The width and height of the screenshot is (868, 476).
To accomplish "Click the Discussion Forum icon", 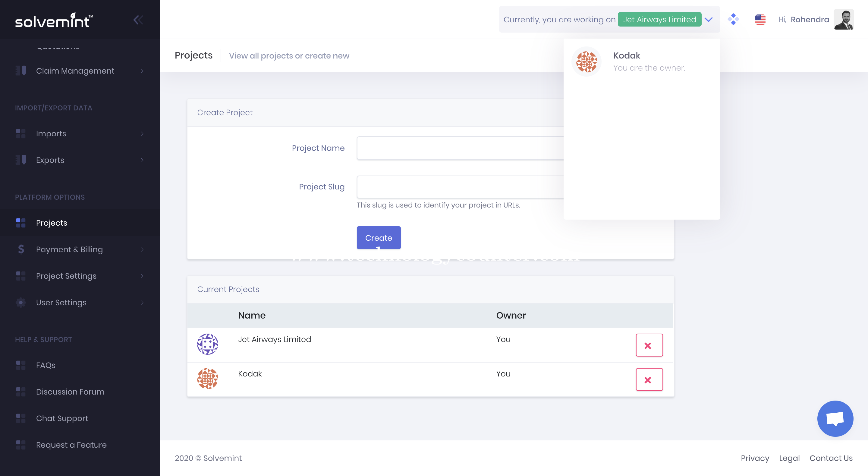I will coord(21,392).
